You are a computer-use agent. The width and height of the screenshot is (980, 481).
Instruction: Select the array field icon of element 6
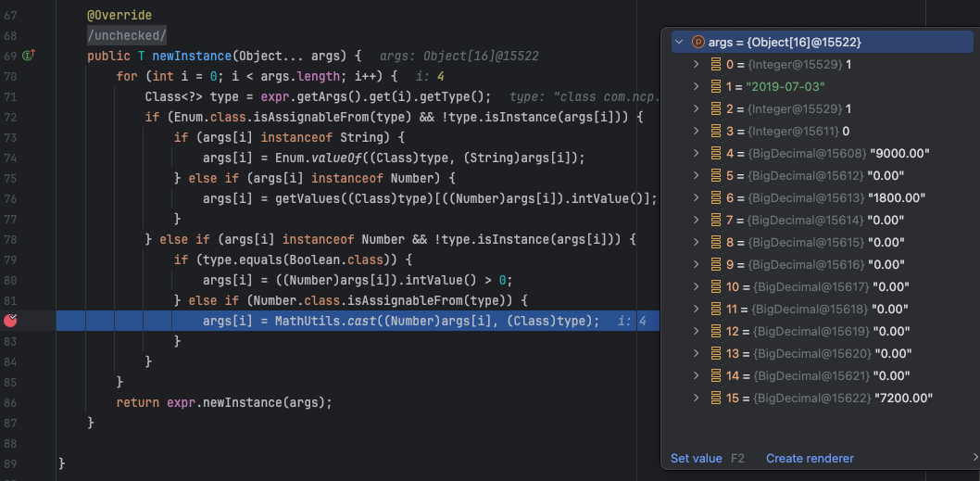coord(716,197)
